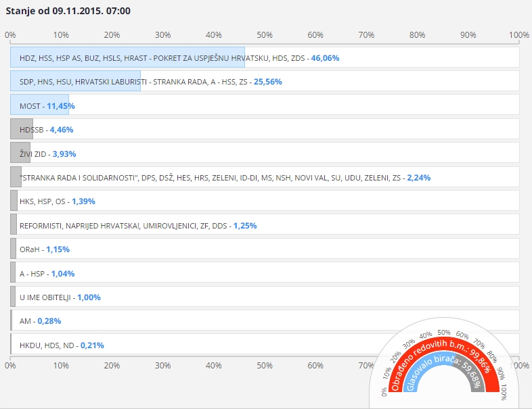Click the top axis 50% label
The width and height of the screenshot is (532, 409).
tap(265, 35)
